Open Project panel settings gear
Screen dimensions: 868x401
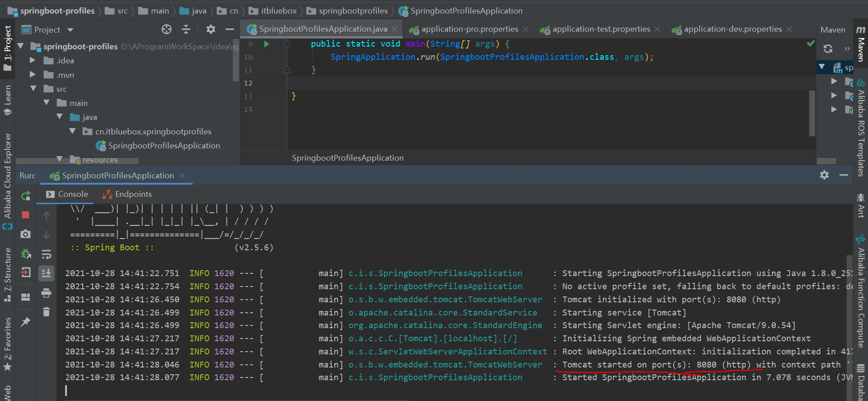click(x=211, y=29)
